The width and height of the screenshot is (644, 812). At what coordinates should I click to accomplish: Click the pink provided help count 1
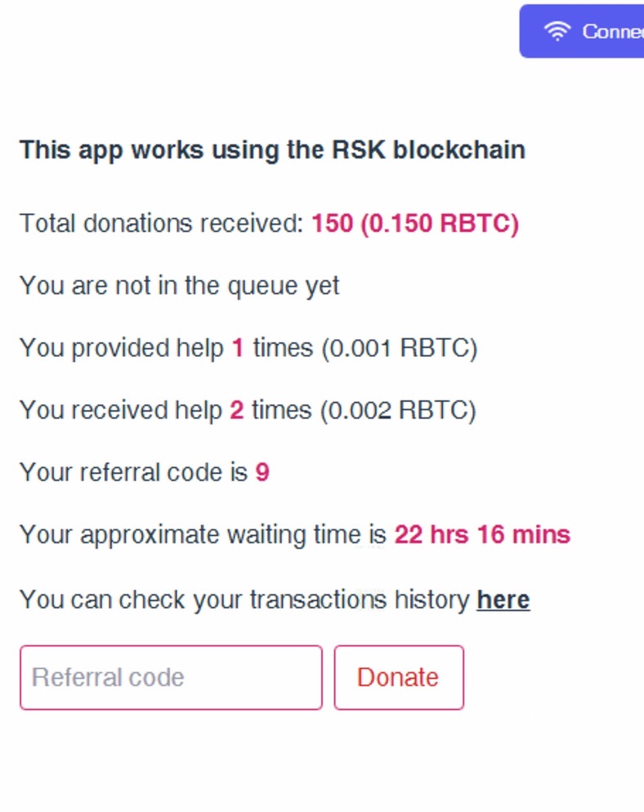coord(238,348)
